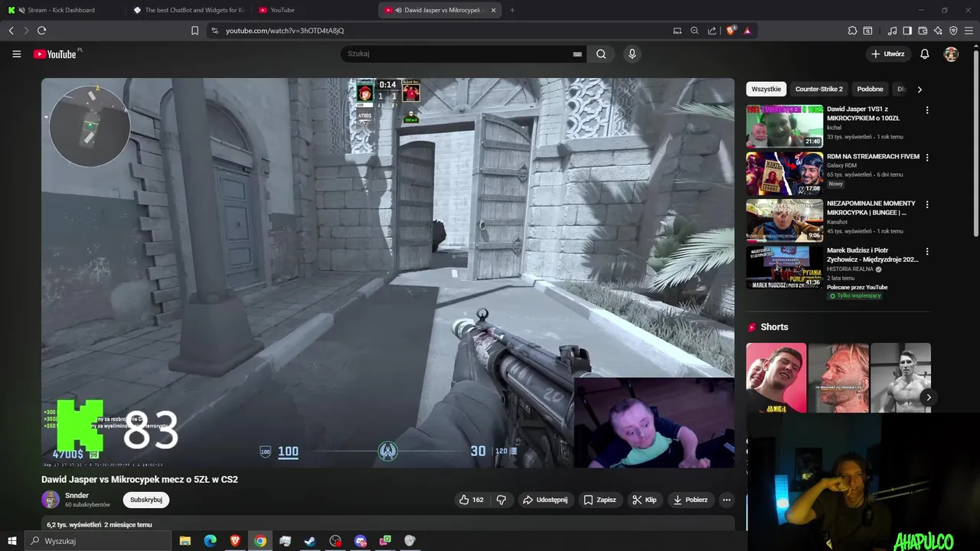Start voice search with the microphone
Image resolution: width=980 pixels, height=551 pixels.
coord(632,54)
